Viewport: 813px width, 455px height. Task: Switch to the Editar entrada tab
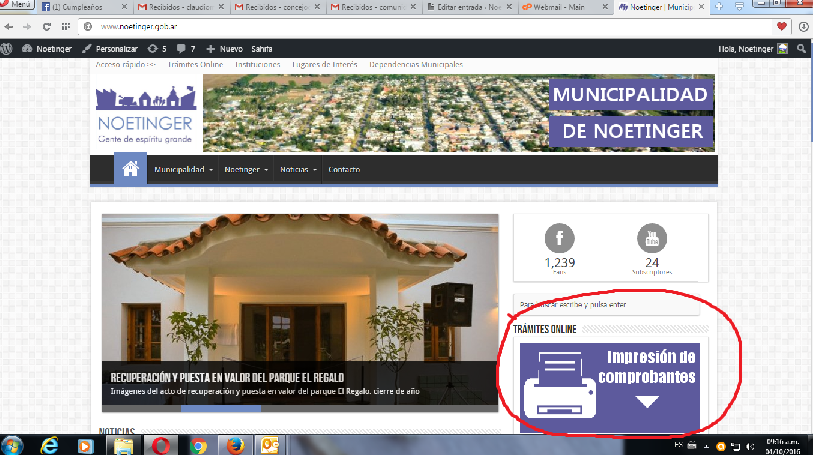[469, 7]
